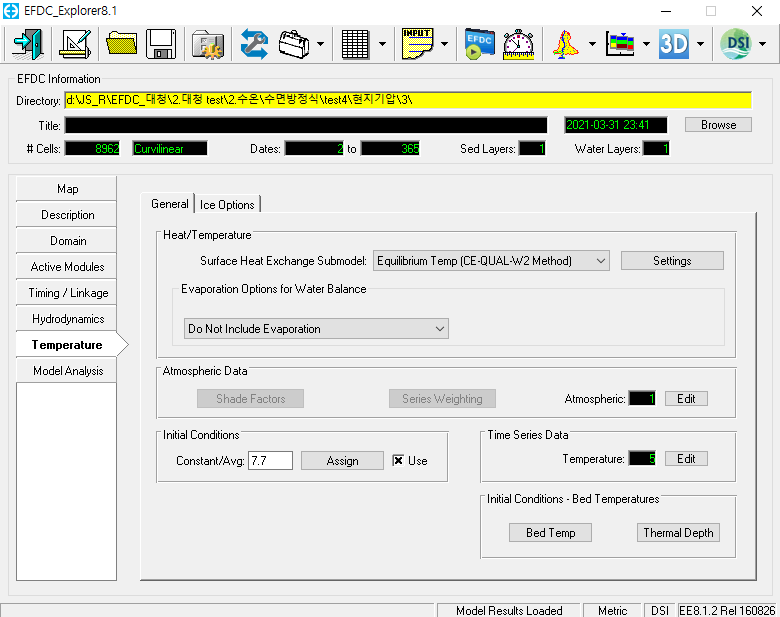Click the Curvilinear grid type field
Viewport: 780px width, 617px height.
[x=170, y=149]
